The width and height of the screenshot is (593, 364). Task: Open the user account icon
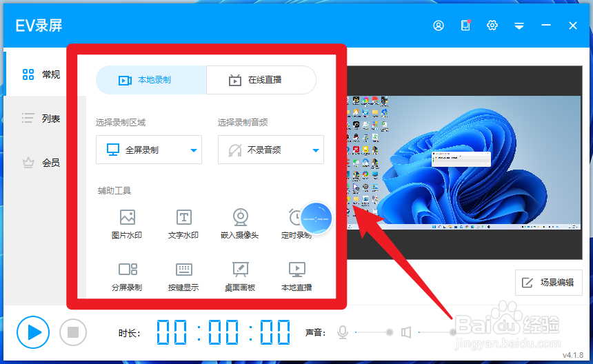(x=439, y=26)
